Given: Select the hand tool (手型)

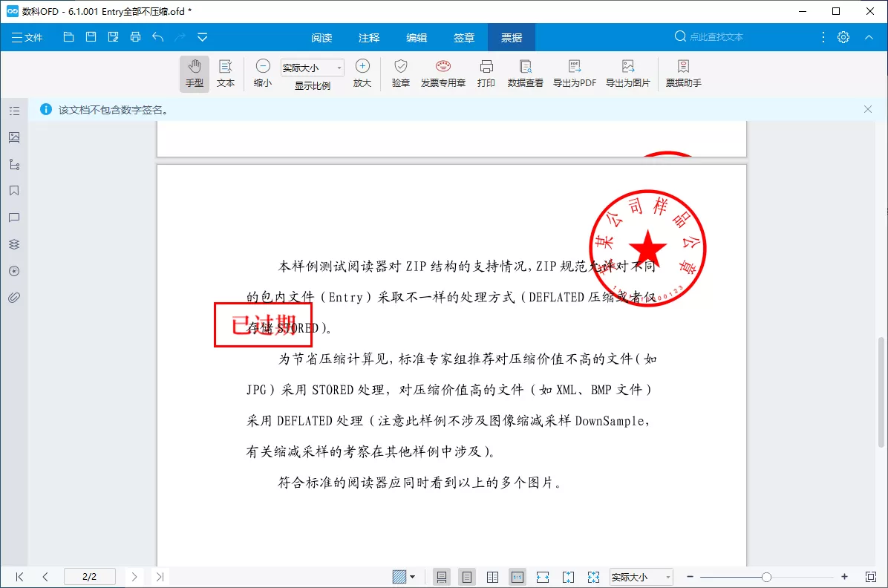Looking at the screenshot, I should 194,73.
